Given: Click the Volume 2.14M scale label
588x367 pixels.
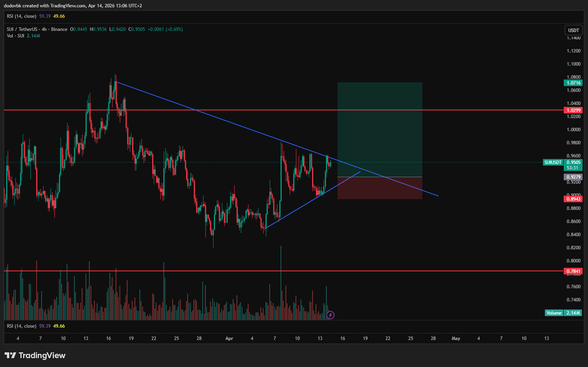Looking at the screenshot, I should tap(563, 313).
